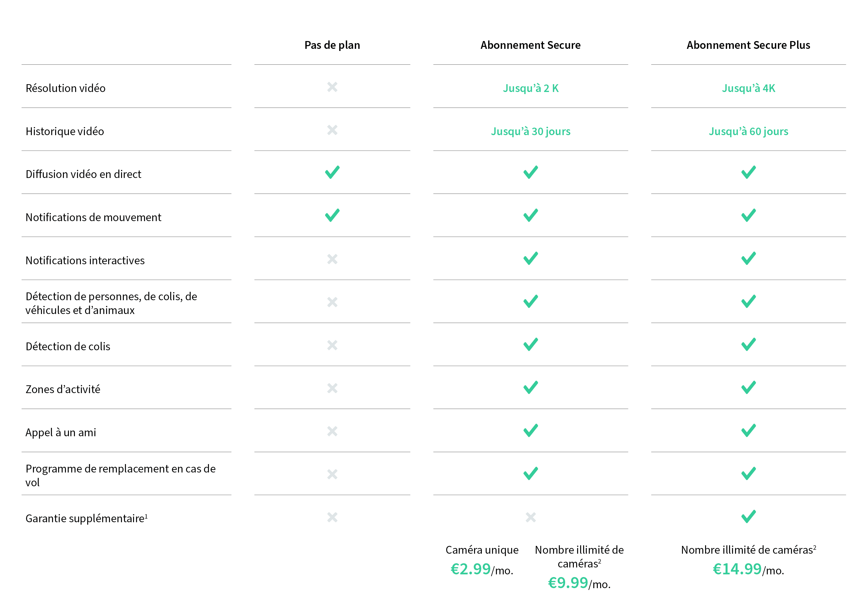This screenshot has width=863, height=616.
Task: Select the Abonnement Secure Plus column header
Action: pyautogui.click(x=748, y=45)
